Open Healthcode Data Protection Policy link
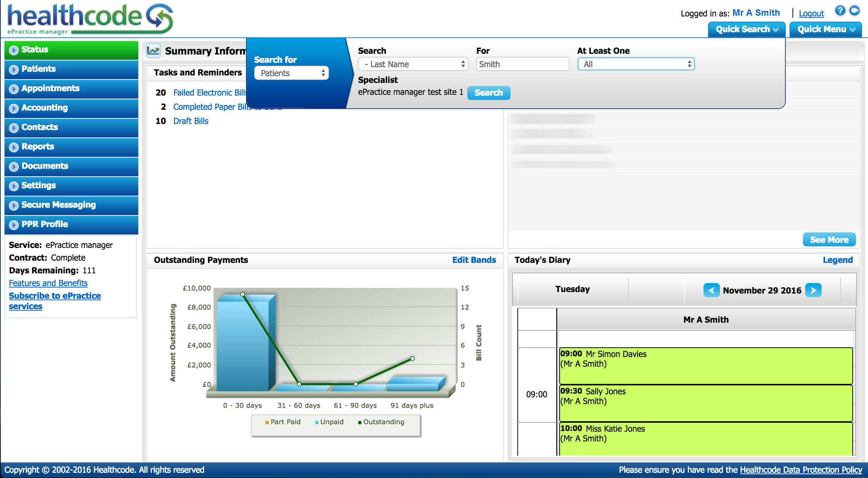This screenshot has width=868, height=478. pyautogui.click(x=801, y=470)
